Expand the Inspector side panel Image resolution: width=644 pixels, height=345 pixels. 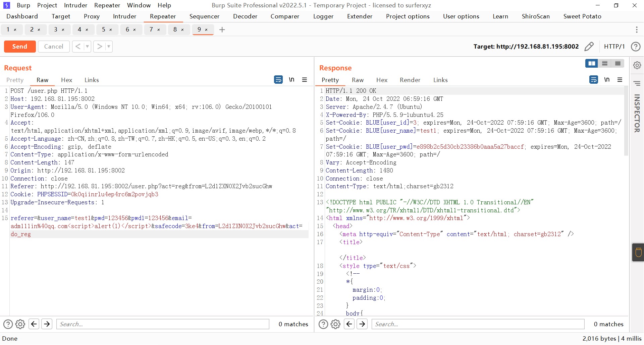click(x=637, y=113)
